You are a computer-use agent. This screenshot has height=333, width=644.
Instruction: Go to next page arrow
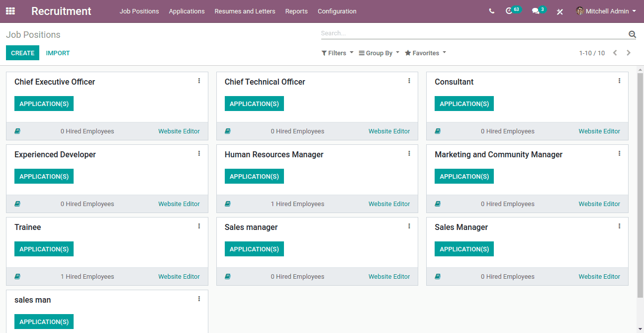pos(629,53)
